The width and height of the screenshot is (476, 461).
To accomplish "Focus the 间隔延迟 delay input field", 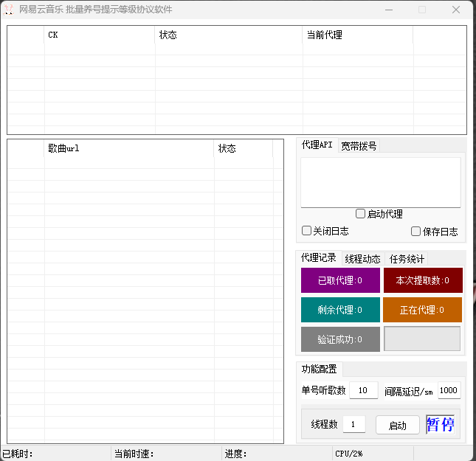I will tap(449, 390).
